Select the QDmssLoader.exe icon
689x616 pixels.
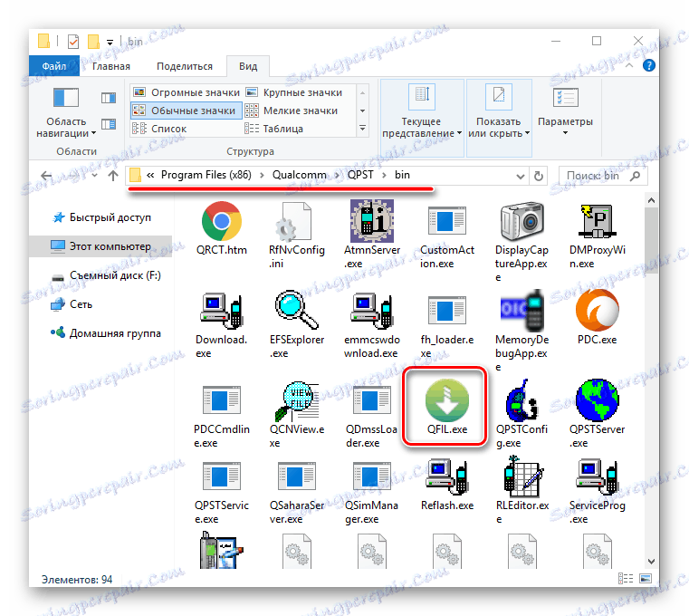[372, 400]
